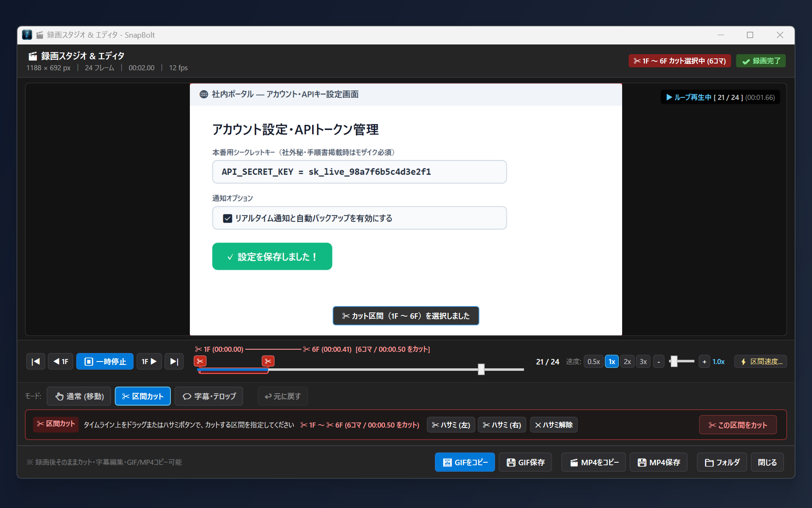
Task: Copy GIF with GIFをコピー button
Action: tap(465, 462)
